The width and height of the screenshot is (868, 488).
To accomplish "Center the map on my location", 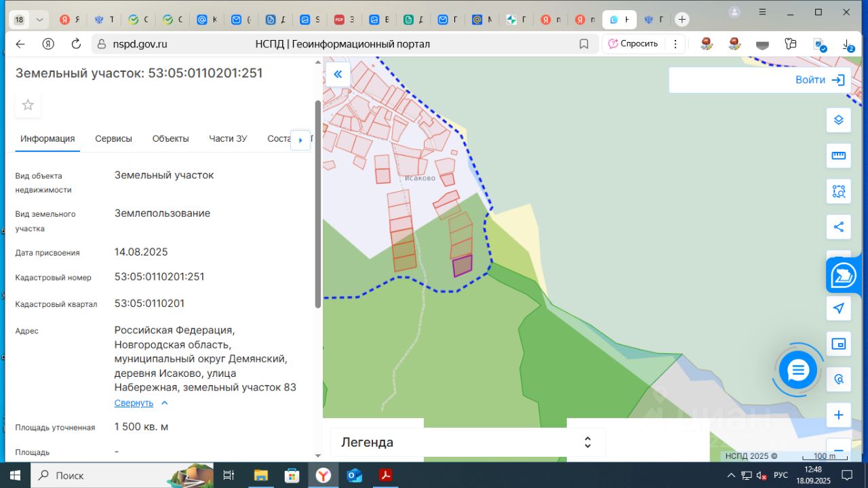I will click(x=839, y=308).
